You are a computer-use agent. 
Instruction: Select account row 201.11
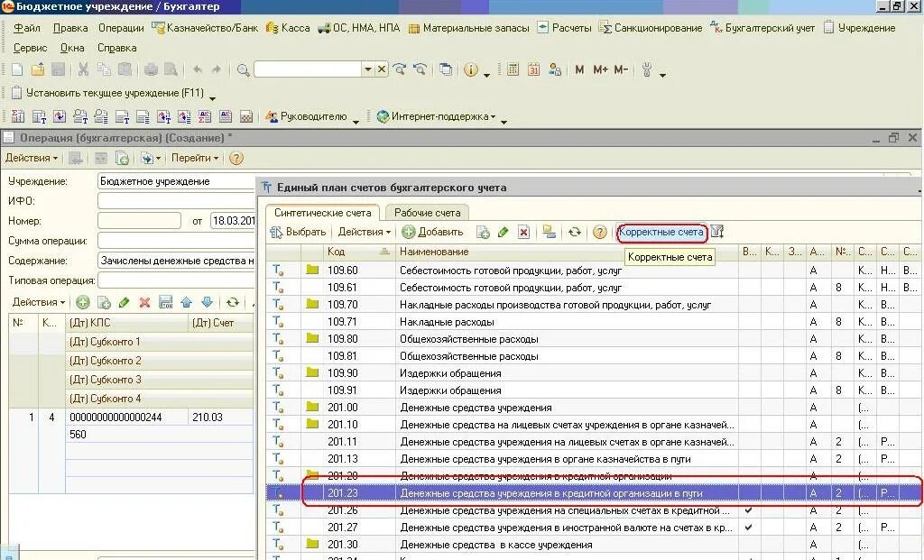(594, 442)
